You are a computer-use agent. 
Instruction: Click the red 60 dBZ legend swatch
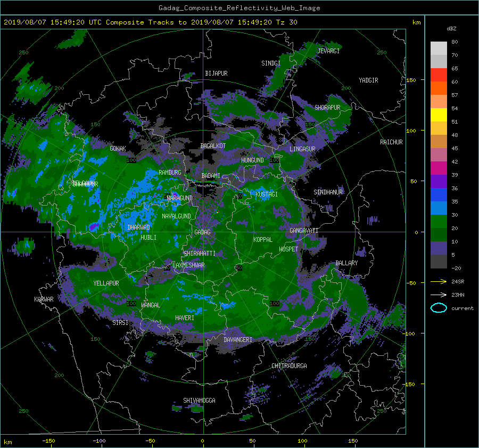pyautogui.click(x=439, y=75)
